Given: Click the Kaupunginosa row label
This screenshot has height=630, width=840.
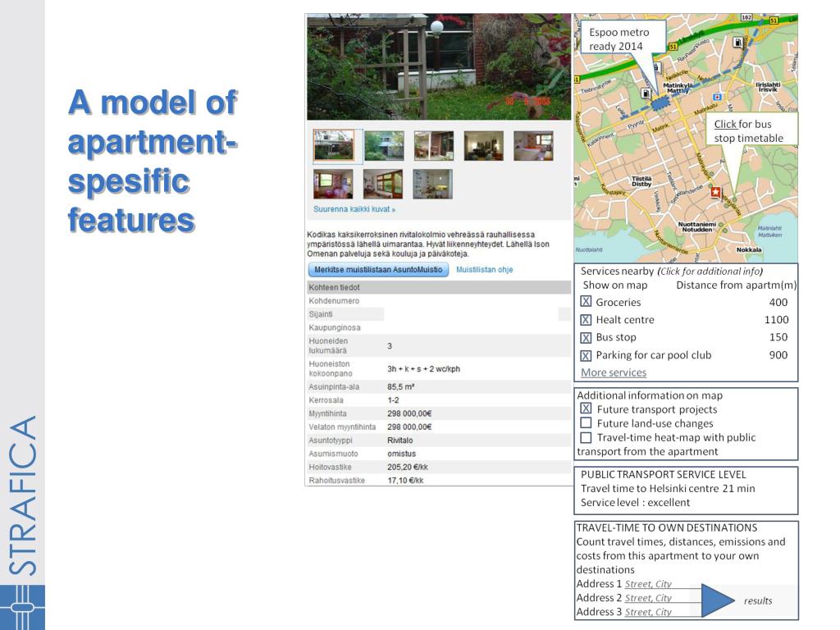Looking at the screenshot, I should (335, 328).
